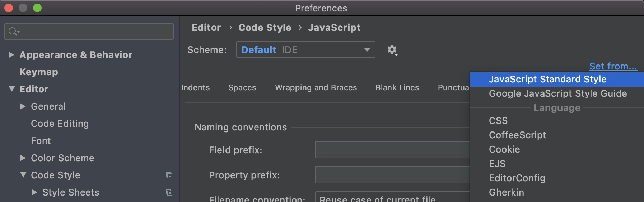Open the Scheme Default IDE dropdown

point(306,49)
